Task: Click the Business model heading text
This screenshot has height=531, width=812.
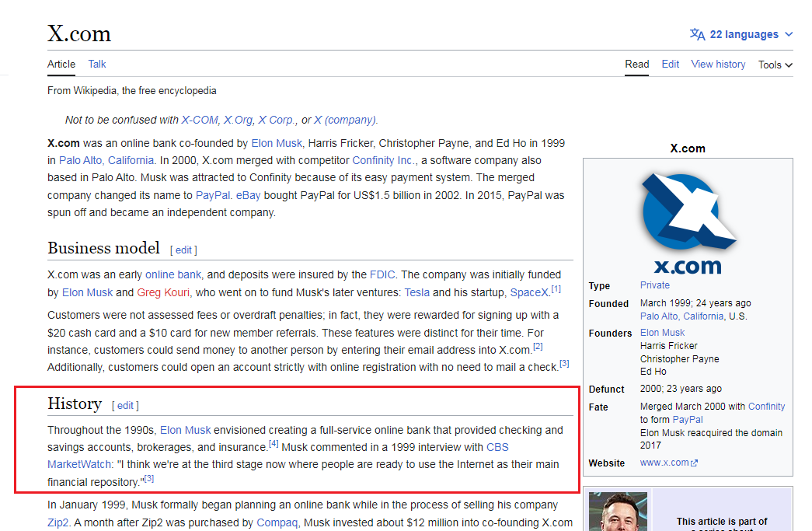Action: (x=103, y=248)
